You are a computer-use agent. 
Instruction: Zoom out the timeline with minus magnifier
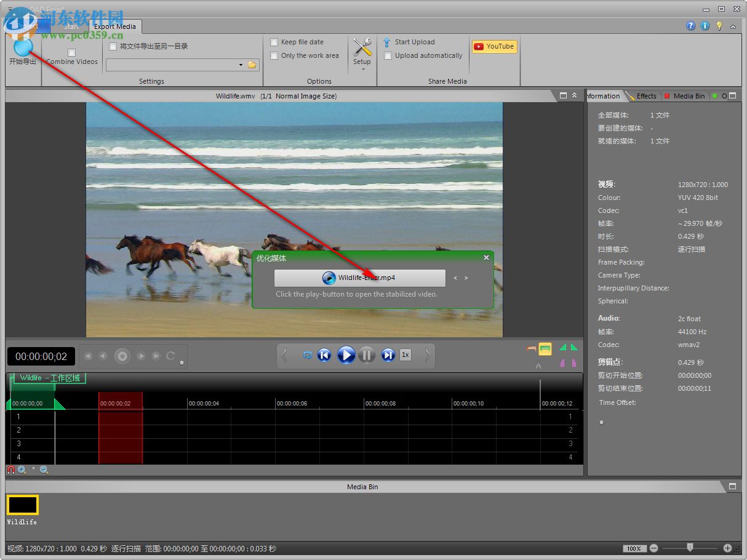point(44,470)
